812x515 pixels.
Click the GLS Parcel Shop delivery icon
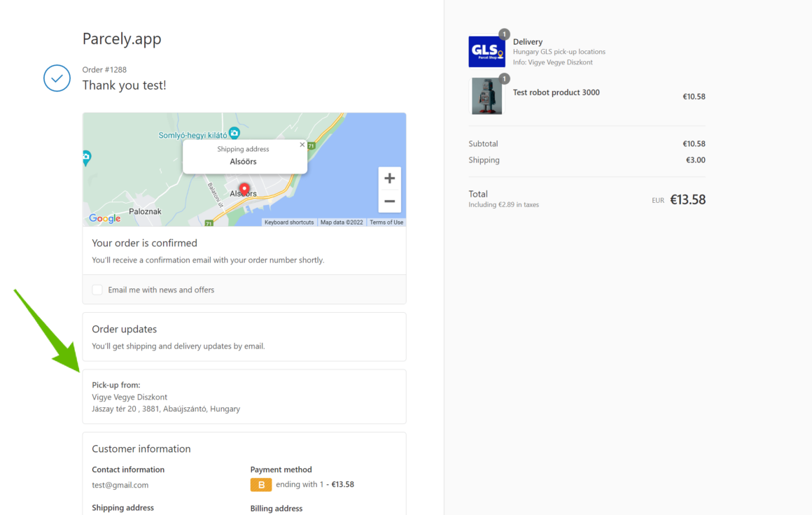(x=486, y=50)
